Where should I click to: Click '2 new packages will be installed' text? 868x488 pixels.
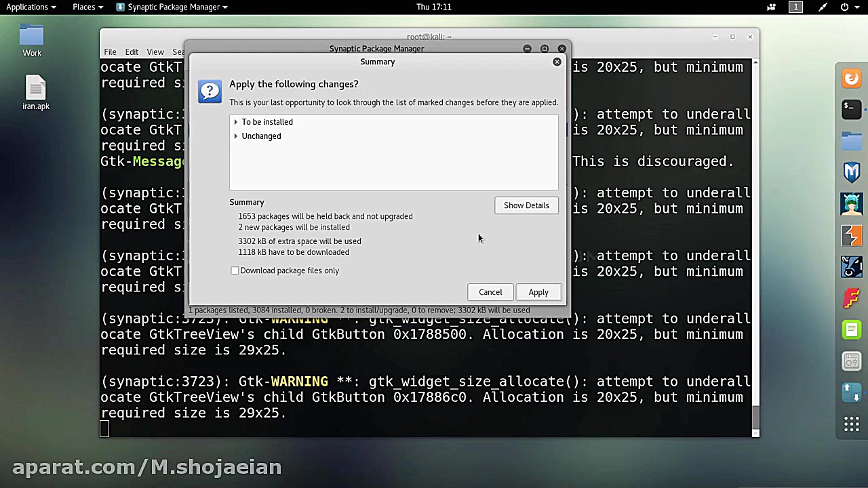coord(294,227)
